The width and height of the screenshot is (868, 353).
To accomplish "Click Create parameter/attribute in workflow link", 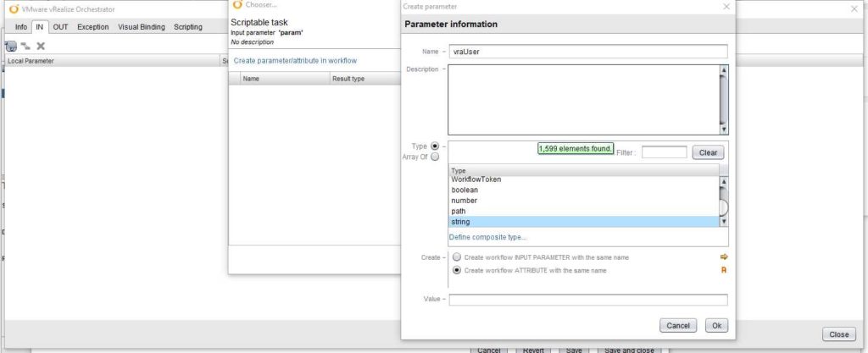I will (x=295, y=60).
